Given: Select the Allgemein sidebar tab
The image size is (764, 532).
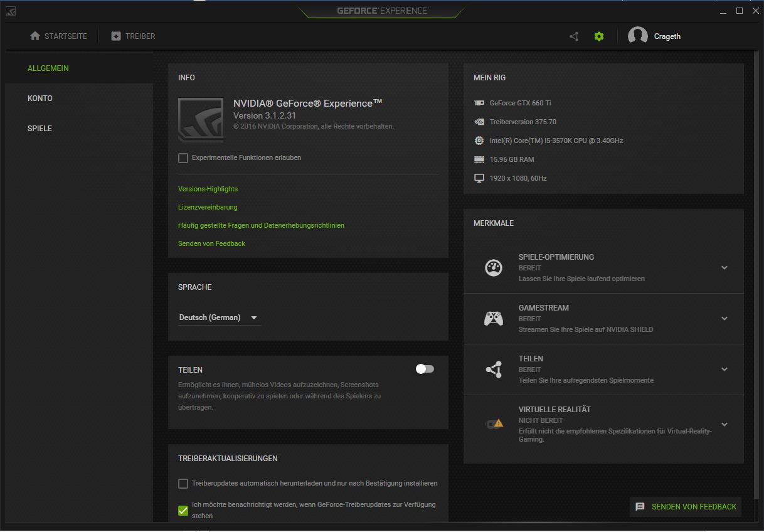Looking at the screenshot, I should [79, 68].
